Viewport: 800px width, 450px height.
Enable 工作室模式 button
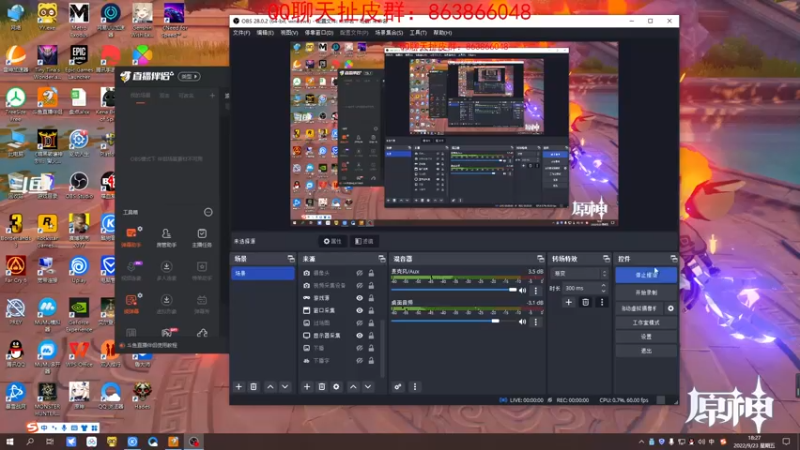646,322
